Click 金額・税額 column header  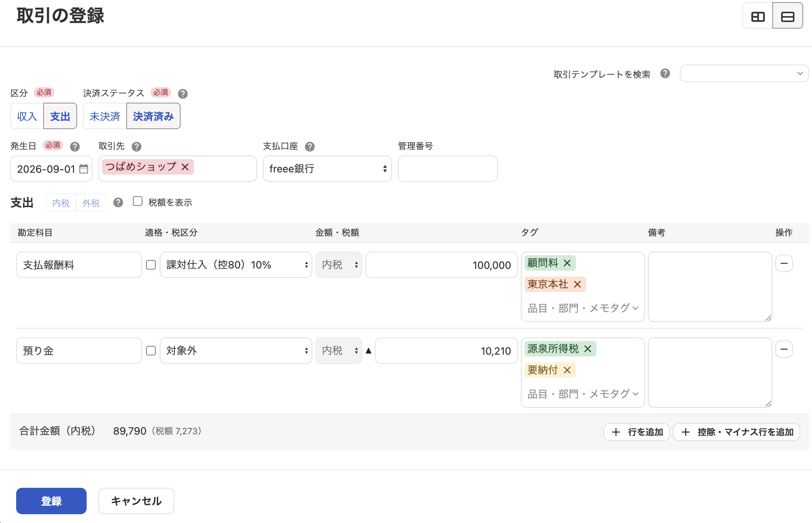click(337, 233)
